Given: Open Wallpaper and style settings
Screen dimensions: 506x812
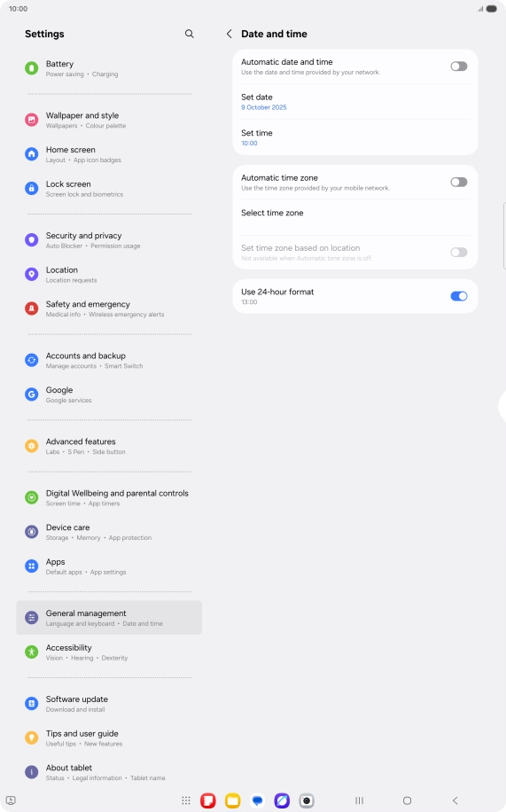Looking at the screenshot, I should click(x=109, y=121).
